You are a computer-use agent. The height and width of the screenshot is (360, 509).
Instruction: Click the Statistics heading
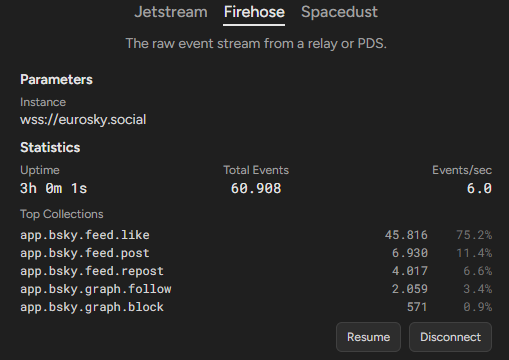click(x=50, y=147)
